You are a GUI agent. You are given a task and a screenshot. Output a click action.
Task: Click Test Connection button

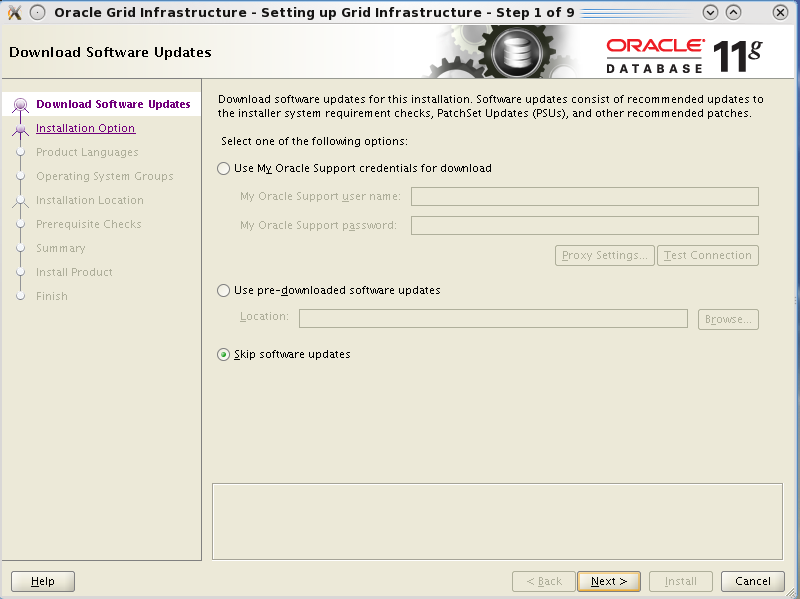[708, 255]
